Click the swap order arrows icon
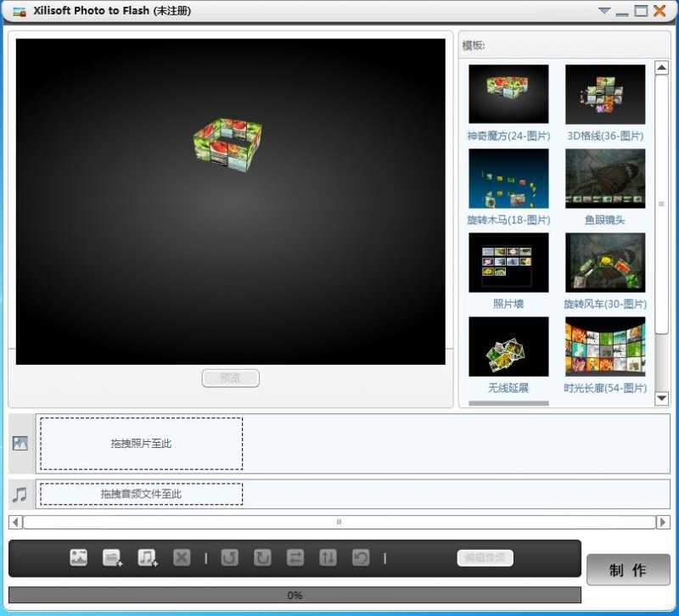This screenshot has width=679, height=616. coord(296,557)
